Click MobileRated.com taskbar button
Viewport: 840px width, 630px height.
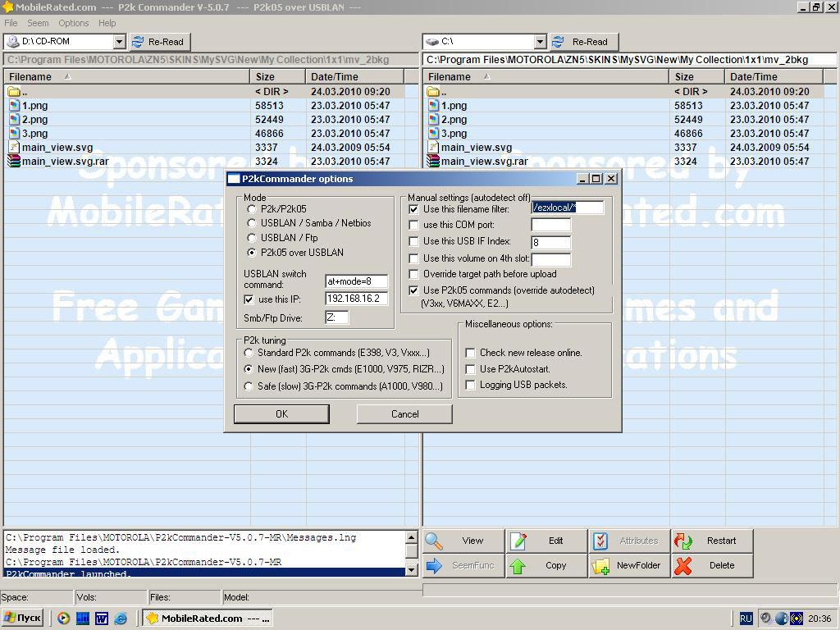point(208,619)
